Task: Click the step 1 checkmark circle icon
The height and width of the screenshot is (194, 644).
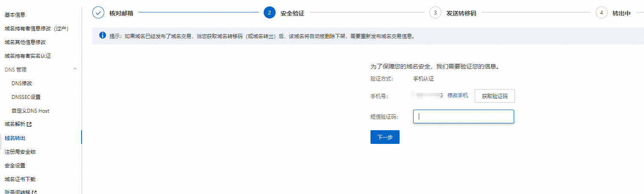Action: tap(98, 13)
